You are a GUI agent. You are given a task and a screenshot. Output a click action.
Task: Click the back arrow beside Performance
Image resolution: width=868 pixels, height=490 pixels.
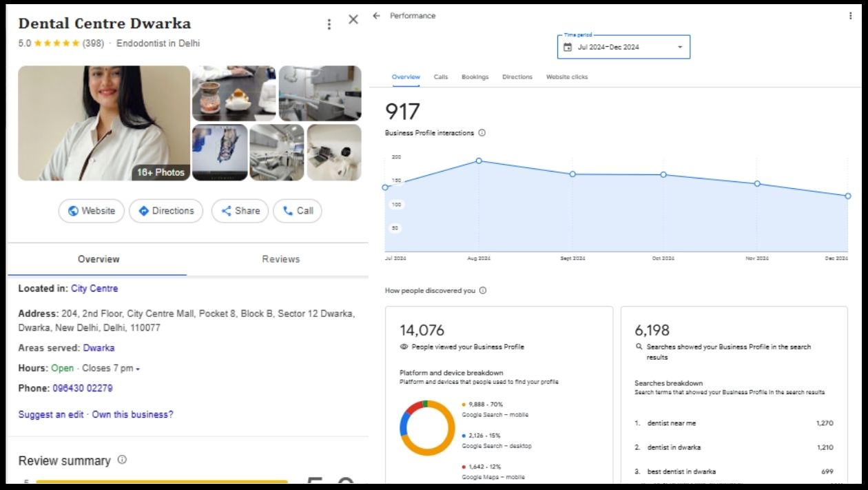tap(376, 16)
